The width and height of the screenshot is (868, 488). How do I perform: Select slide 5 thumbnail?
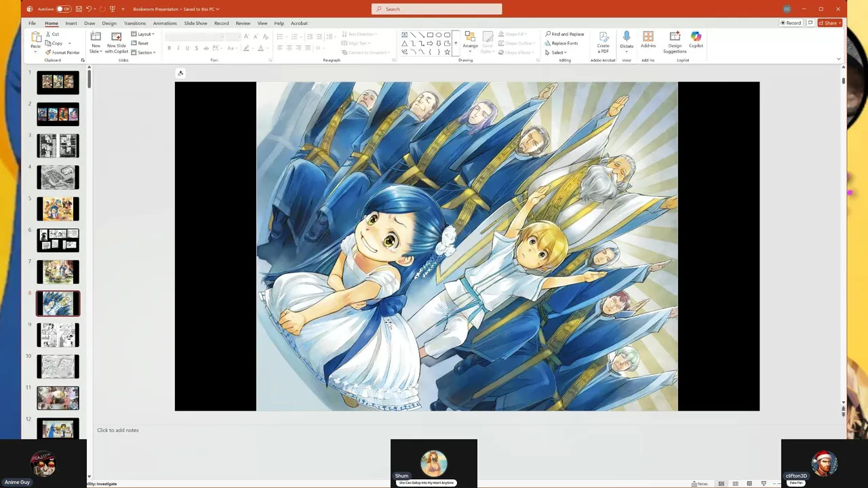(58, 209)
